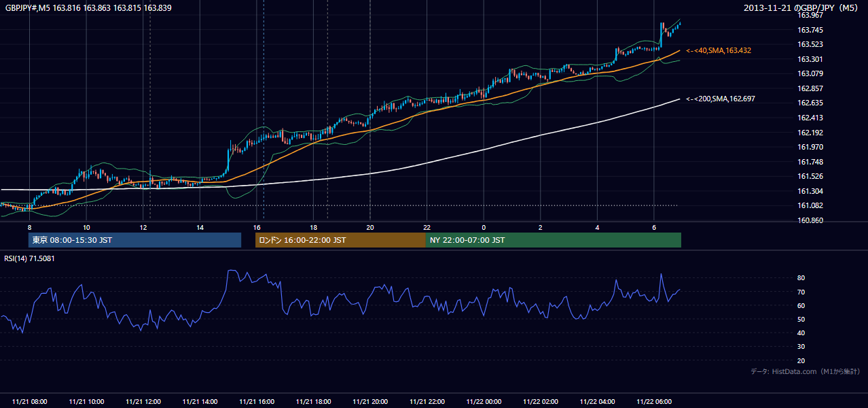The image size is (868, 408).
Task: Click hour label 18 under price chart
Action: [x=313, y=227]
